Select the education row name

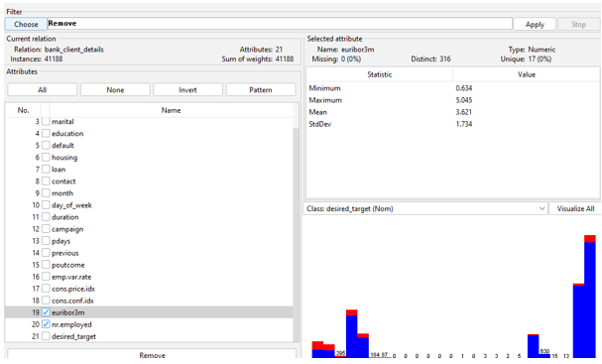point(67,133)
